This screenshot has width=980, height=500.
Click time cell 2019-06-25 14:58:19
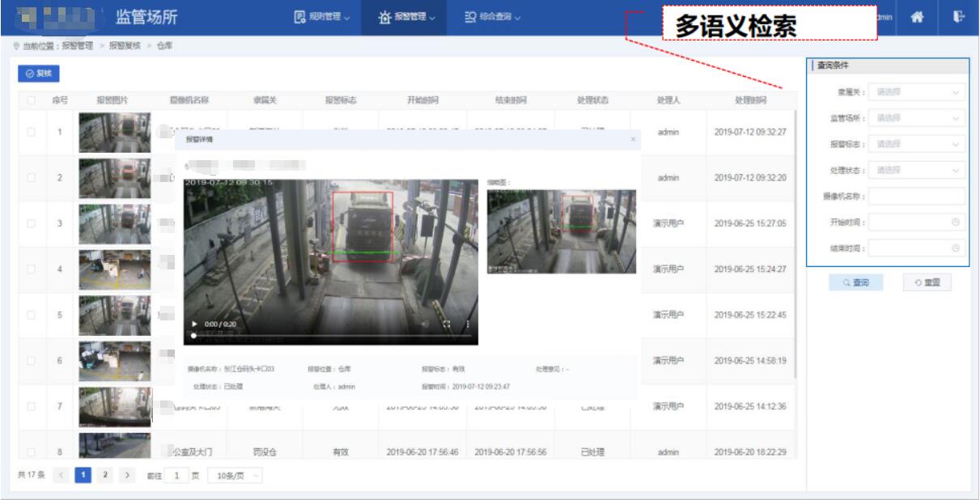(750, 361)
